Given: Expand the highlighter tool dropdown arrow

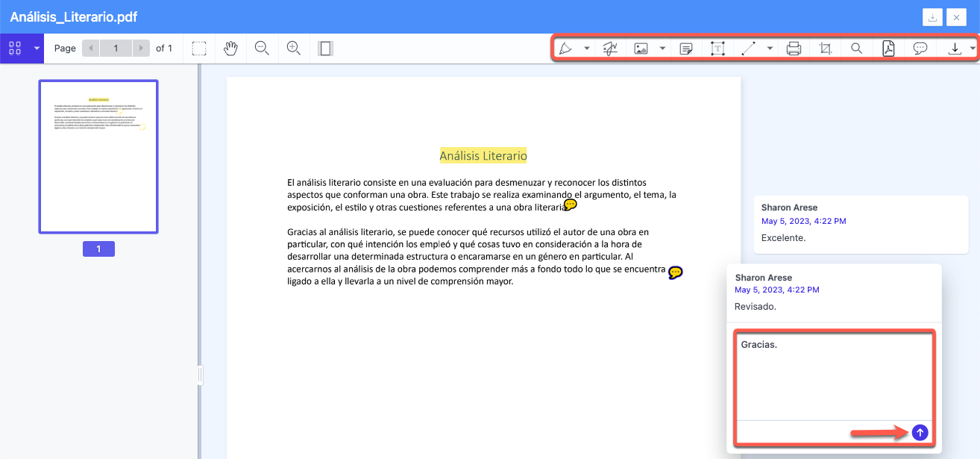Looking at the screenshot, I should point(587,49).
